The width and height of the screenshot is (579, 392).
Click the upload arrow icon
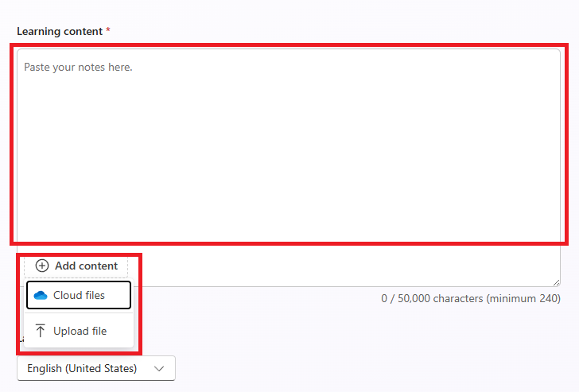point(41,331)
